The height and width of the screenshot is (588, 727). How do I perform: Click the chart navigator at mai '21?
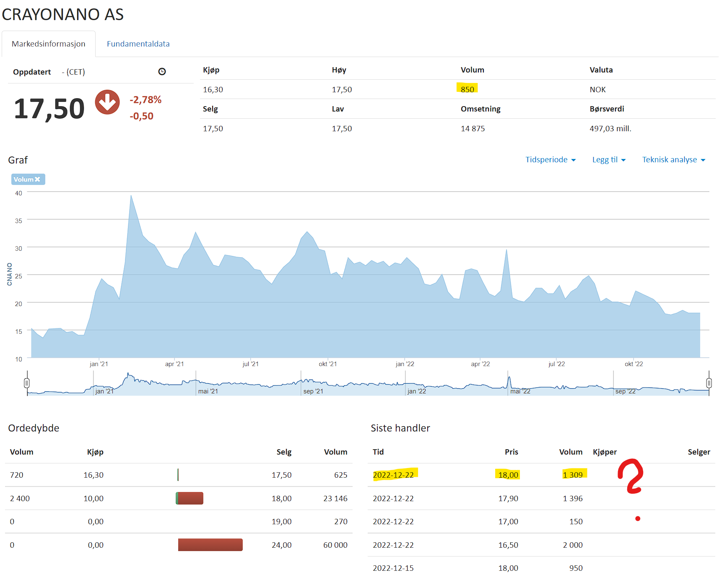pos(208,391)
